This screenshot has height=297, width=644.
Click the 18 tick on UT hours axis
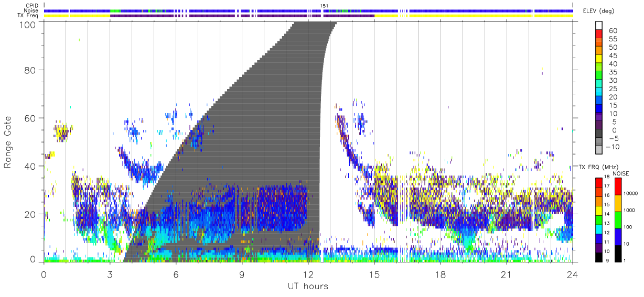(441, 274)
